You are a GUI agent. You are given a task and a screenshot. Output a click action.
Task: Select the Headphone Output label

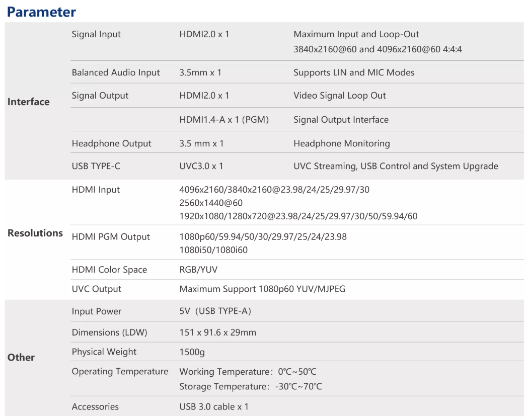(111, 143)
